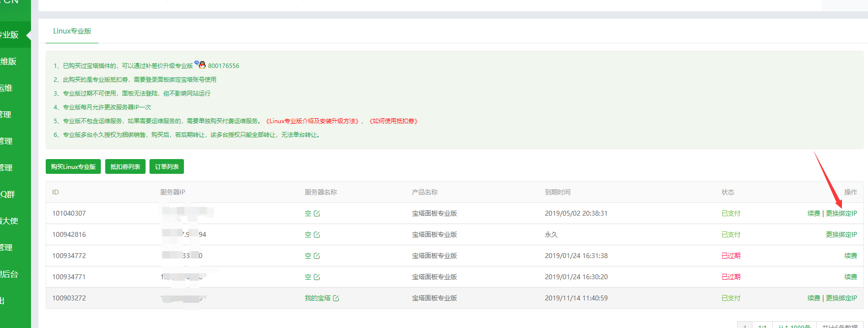
Task: Open the 订单列表 button
Action: click(x=167, y=166)
